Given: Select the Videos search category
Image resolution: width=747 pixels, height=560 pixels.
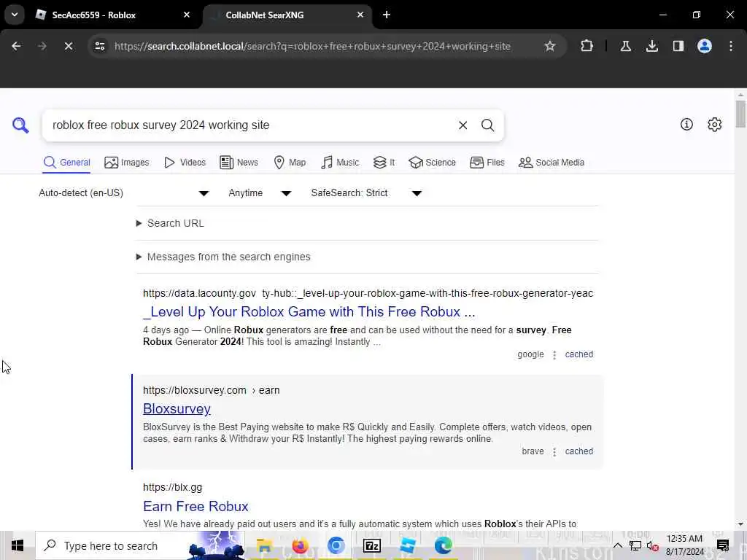Looking at the screenshot, I should coord(185,163).
